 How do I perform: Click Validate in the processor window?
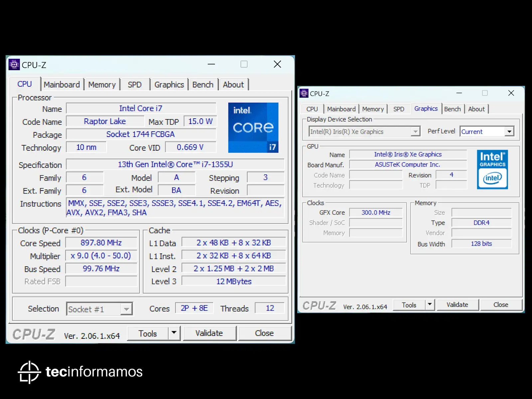[x=209, y=333]
